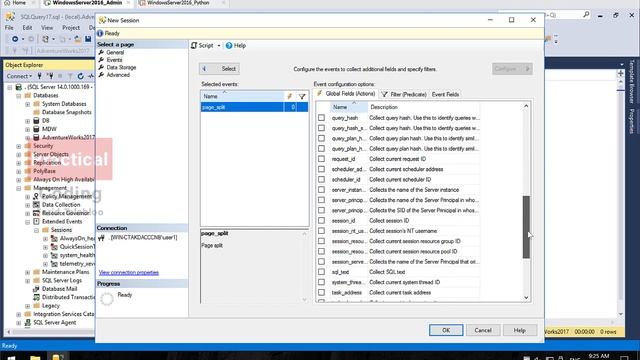Image resolution: width=640 pixels, height=360 pixels.
Task: Click the Cancel button
Action: (x=483, y=330)
